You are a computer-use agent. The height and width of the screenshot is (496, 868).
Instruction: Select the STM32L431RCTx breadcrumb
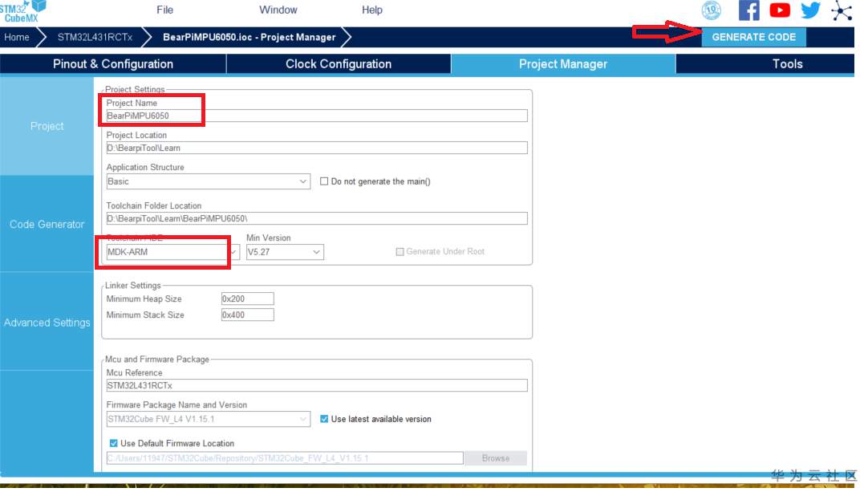click(95, 37)
